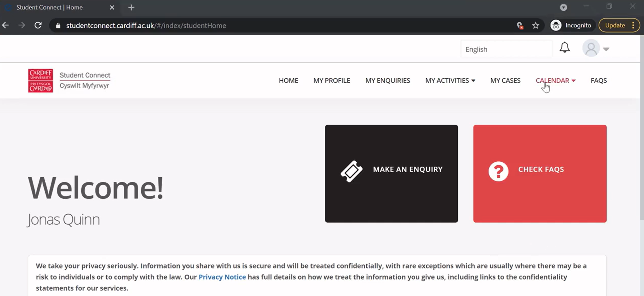Open the My Enquiries menu item

[x=387, y=81]
